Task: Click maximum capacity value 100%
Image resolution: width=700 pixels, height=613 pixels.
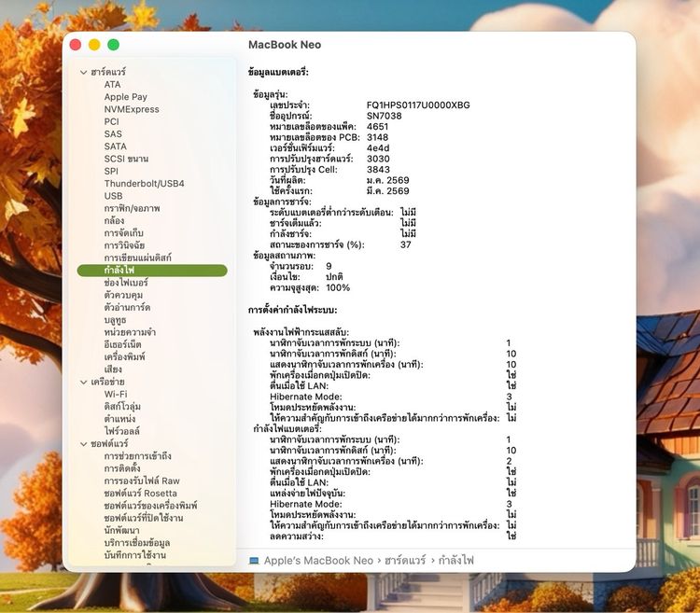Action: coord(338,287)
